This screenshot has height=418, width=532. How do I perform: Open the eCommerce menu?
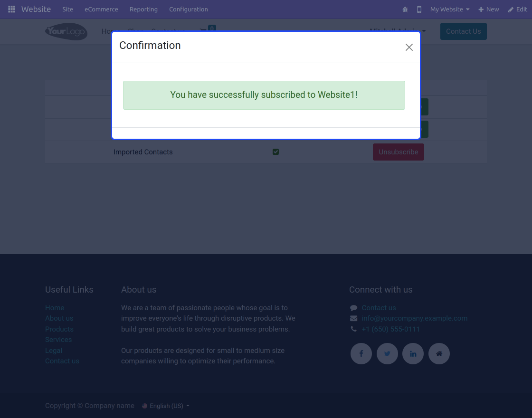[x=101, y=9]
